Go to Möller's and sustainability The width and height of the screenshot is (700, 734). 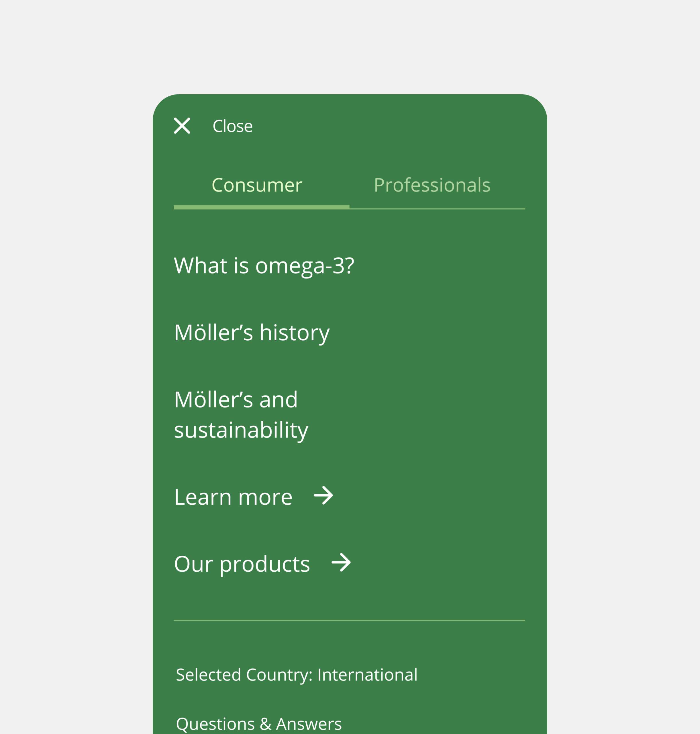[x=241, y=415]
